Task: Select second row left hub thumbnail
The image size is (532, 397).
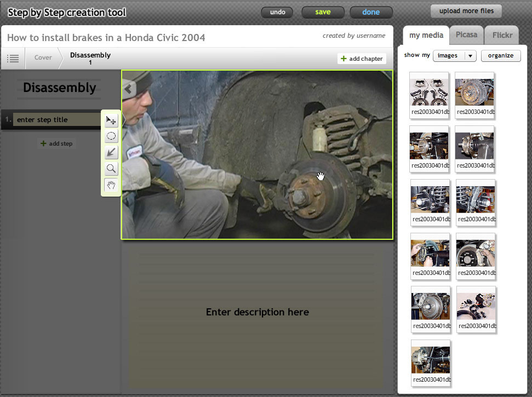Action: [x=429, y=149]
